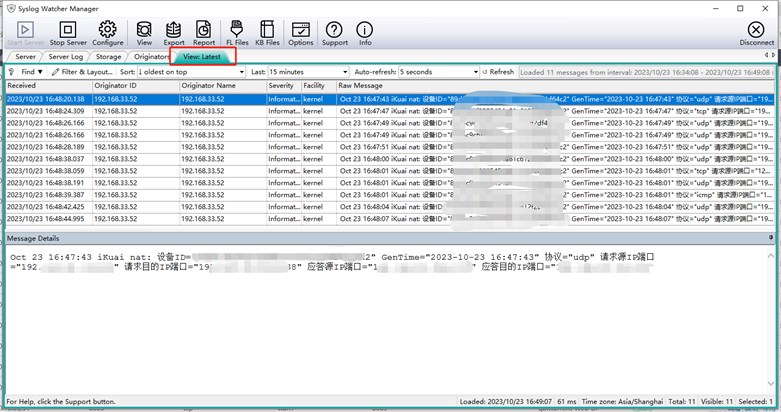Sort by the Facility column header

(319, 86)
